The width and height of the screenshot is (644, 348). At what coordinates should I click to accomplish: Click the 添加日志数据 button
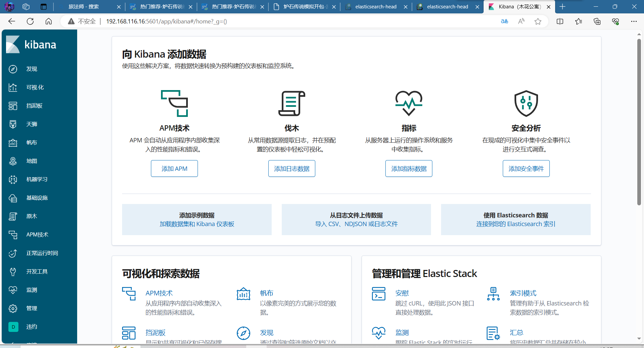pyautogui.click(x=291, y=168)
